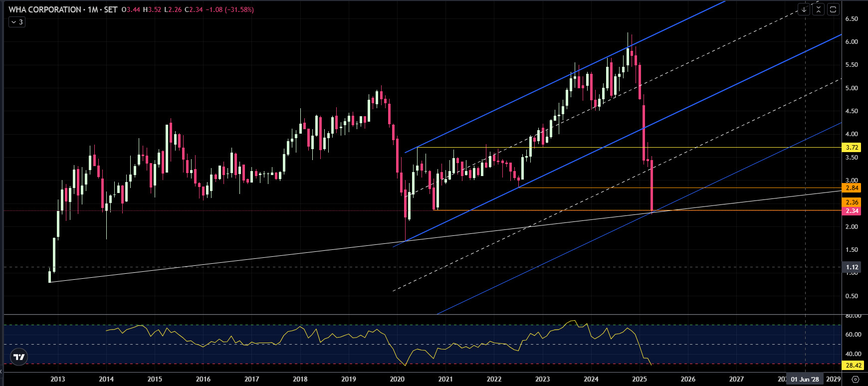This screenshot has width=868, height=386.
Task: Click the 3.72 yellow price label
Action: pos(852,148)
